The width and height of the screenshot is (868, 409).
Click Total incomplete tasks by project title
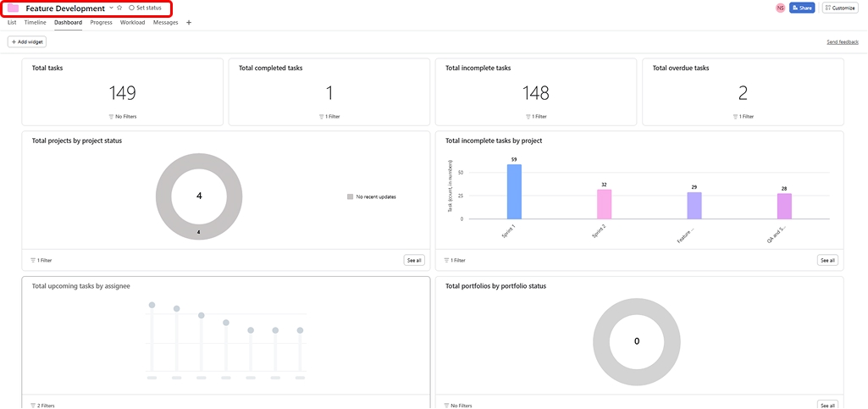point(494,141)
